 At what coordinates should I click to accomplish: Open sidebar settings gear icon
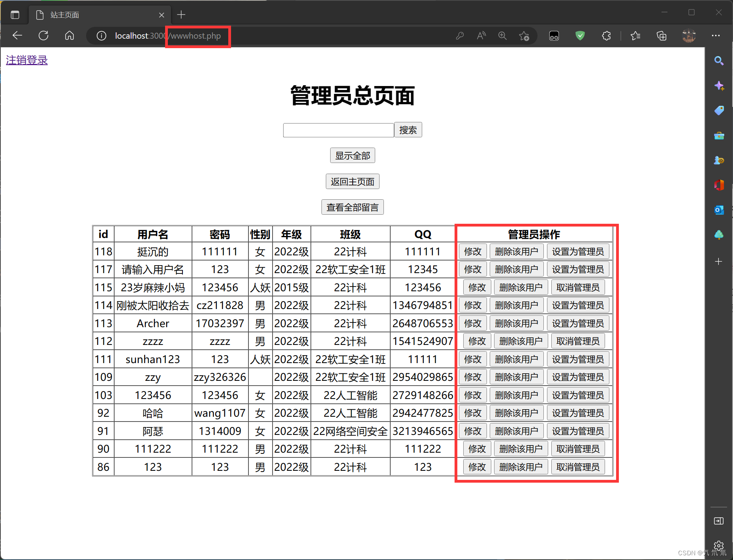coord(719,546)
